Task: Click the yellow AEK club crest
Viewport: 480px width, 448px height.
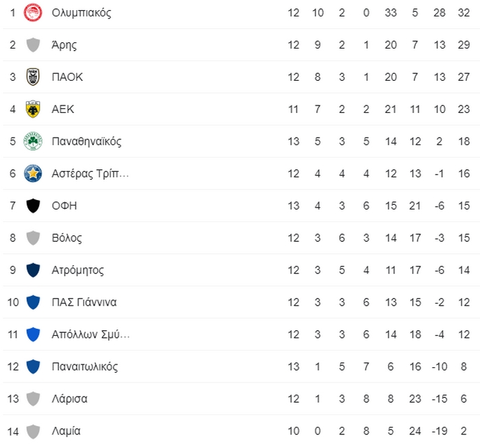Action: 33,109
